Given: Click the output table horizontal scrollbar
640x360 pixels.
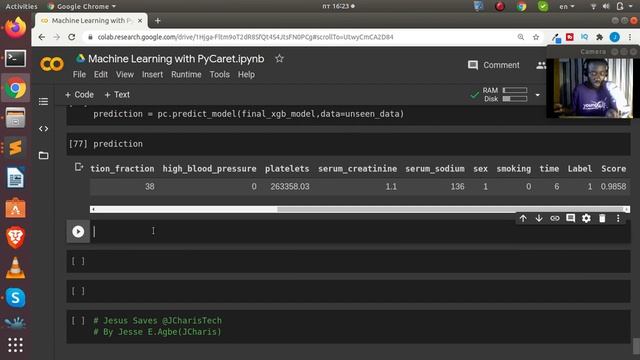Looking at the screenshot, I should click(x=360, y=209).
